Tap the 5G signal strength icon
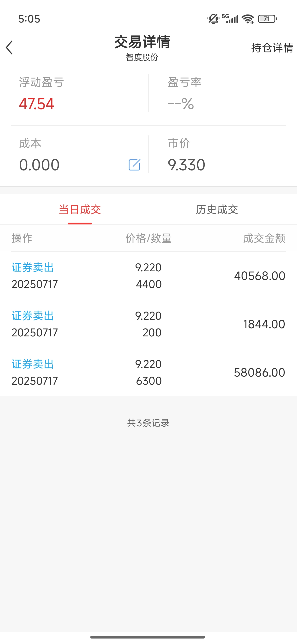 coord(230,19)
